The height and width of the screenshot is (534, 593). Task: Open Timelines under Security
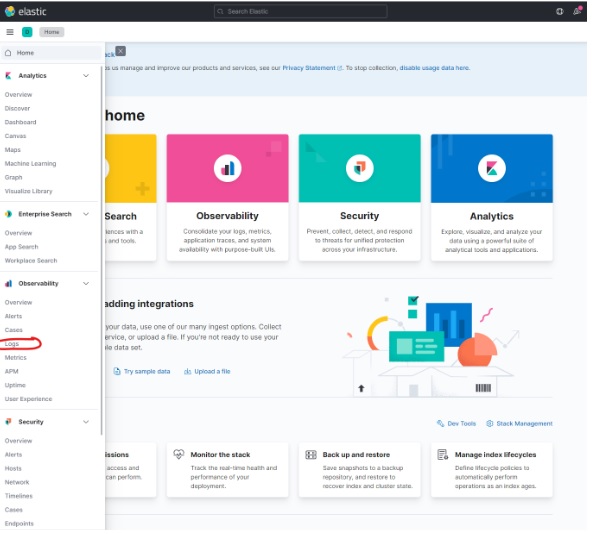click(x=19, y=496)
